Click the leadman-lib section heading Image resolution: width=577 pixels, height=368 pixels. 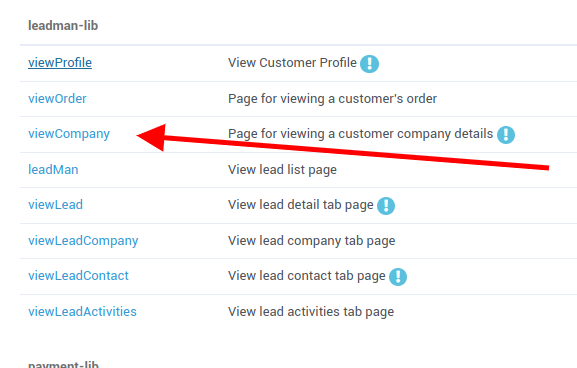[63, 25]
